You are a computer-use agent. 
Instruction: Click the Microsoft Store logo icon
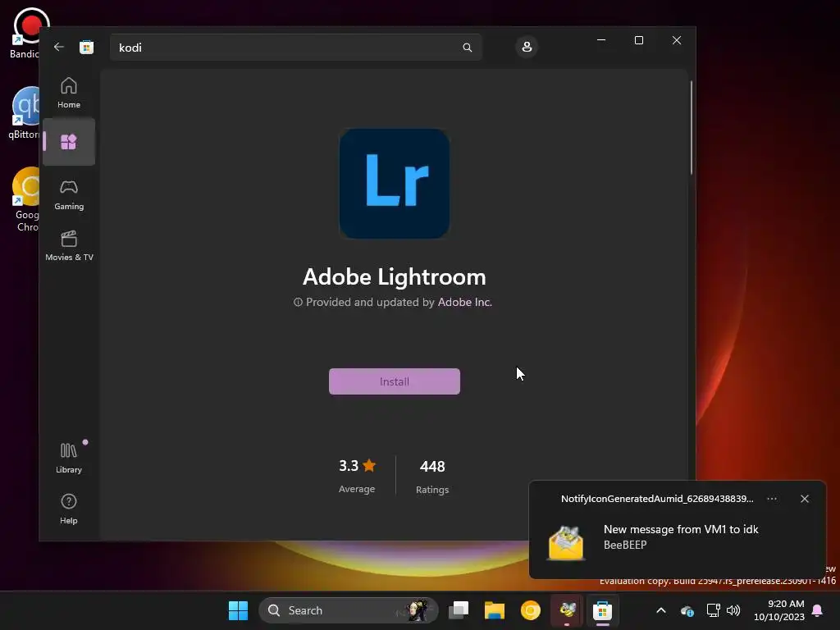[x=86, y=47]
